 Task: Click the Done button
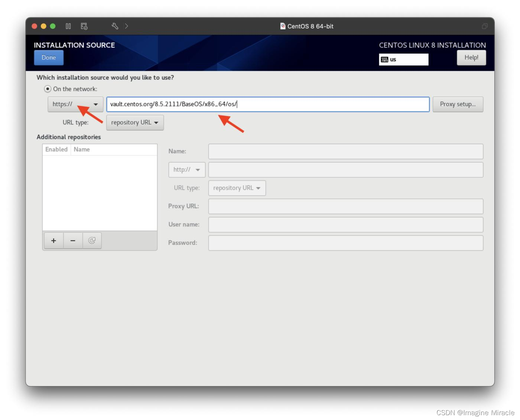(49, 58)
